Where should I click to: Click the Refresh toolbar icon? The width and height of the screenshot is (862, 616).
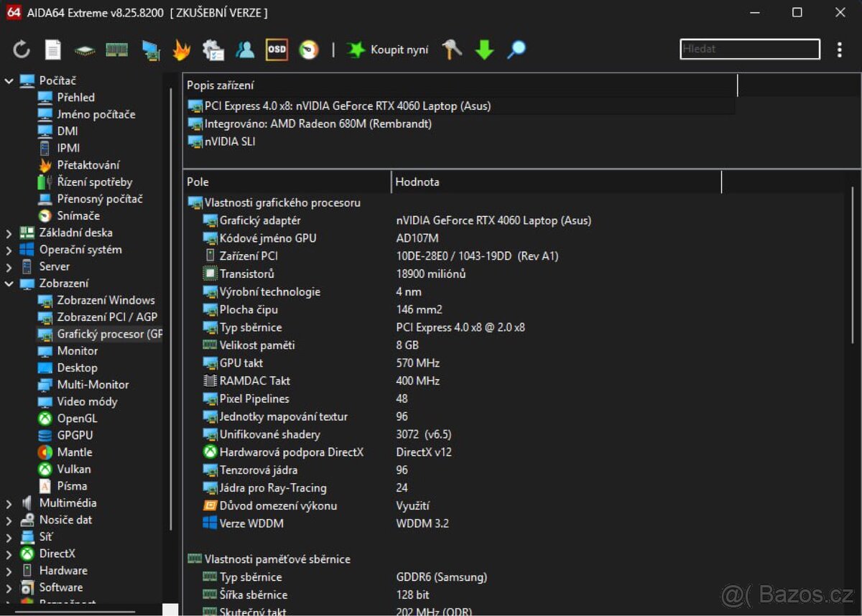pos(22,50)
